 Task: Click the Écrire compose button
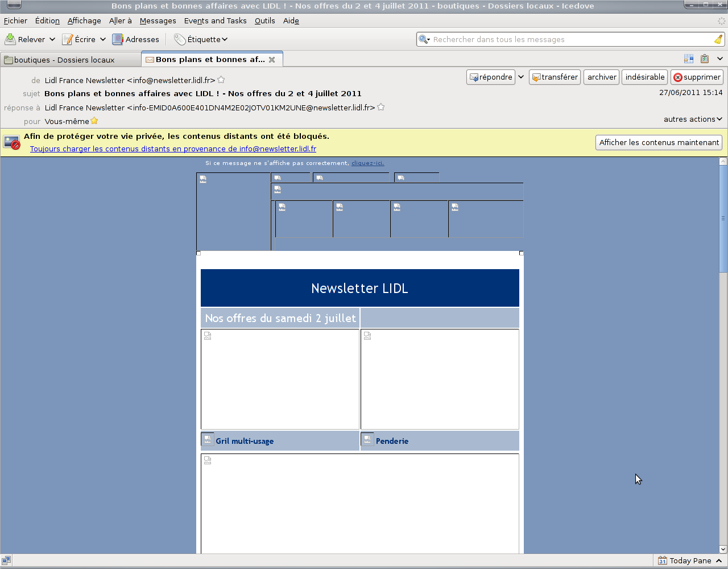point(78,39)
